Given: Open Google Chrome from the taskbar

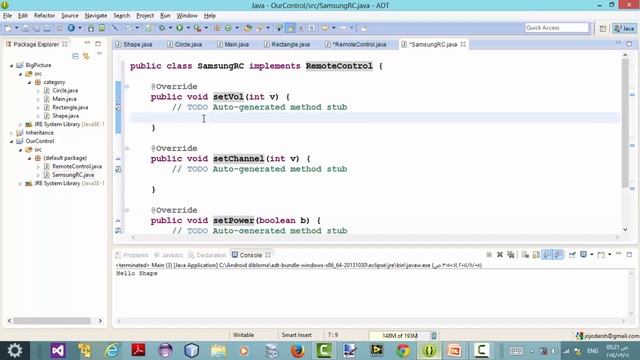Looking at the screenshot, I should click(x=403, y=351).
